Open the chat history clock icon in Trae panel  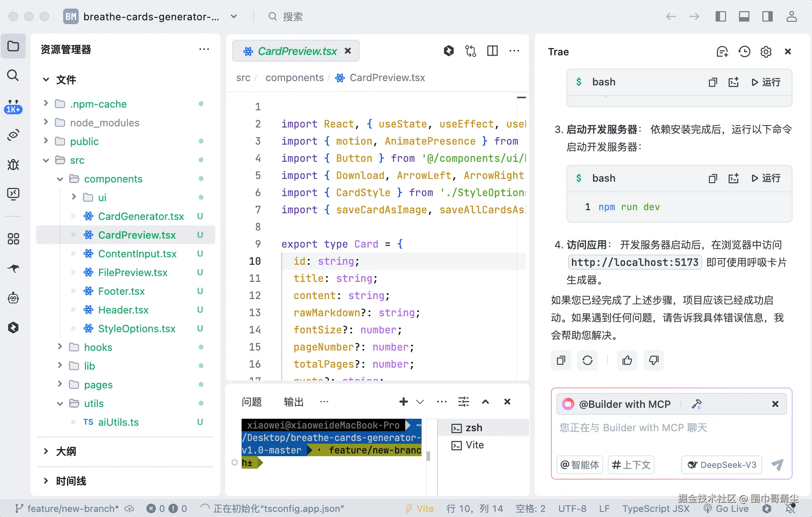pos(744,52)
